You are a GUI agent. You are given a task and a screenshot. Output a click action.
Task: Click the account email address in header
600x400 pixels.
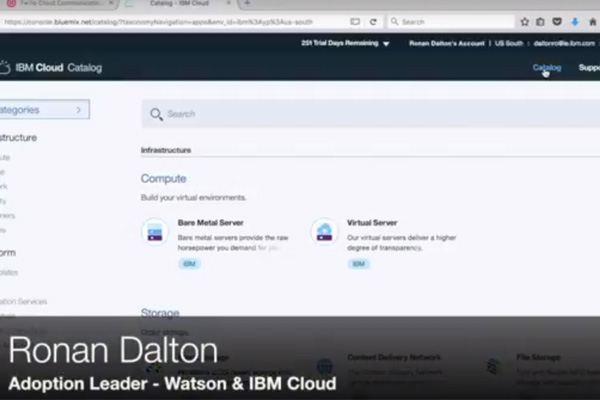pyautogui.click(x=564, y=43)
